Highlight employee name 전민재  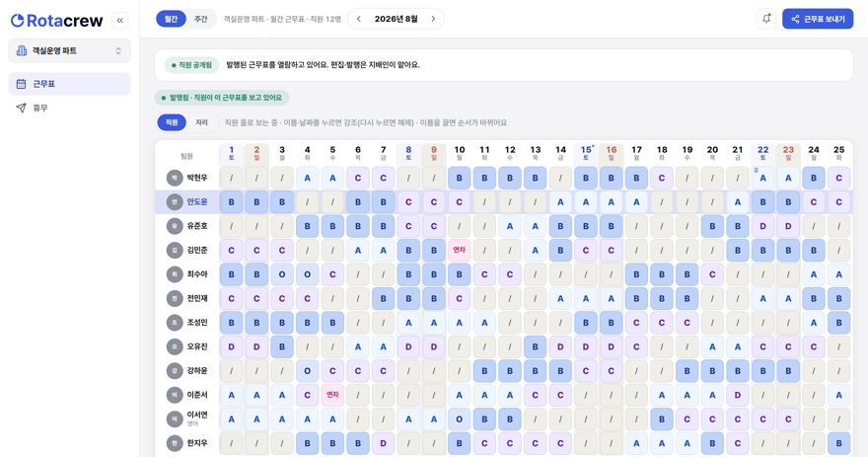coord(197,298)
